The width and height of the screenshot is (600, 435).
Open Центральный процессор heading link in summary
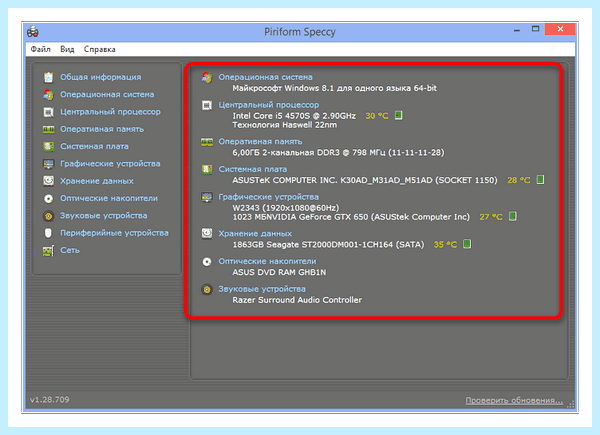[269, 104]
